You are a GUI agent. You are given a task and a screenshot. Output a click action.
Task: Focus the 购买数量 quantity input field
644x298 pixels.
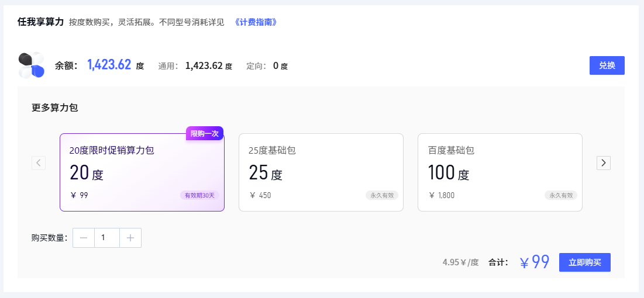click(106, 238)
